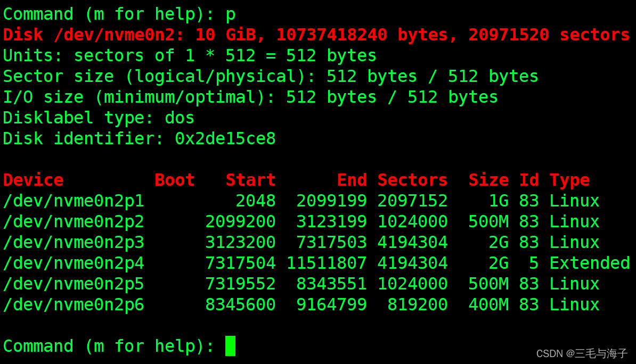Image resolution: width=636 pixels, height=364 pixels.
Task: Click the 'Id' column header
Action: (529, 180)
